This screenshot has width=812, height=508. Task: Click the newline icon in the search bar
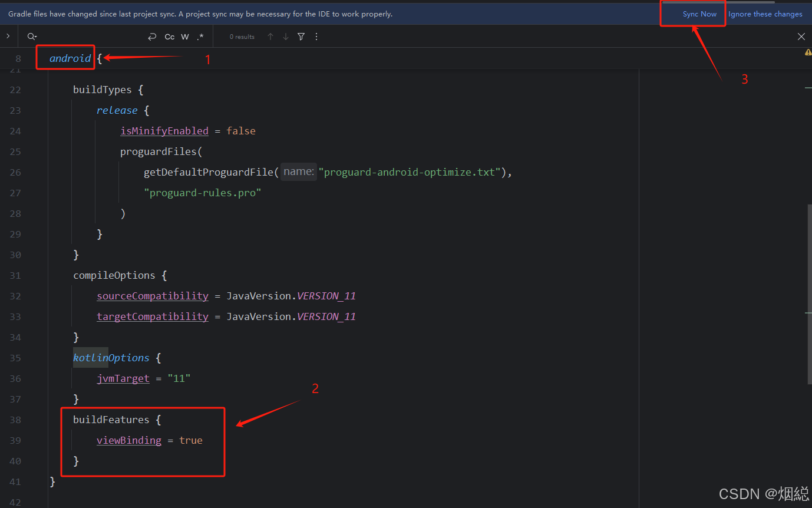tap(152, 36)
